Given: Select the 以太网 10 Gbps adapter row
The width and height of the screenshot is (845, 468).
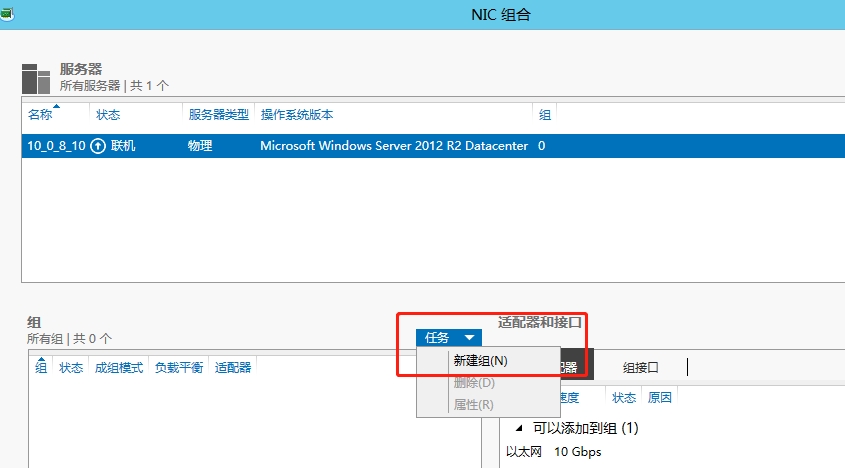Looking at the screenshot, I should tap(553, 452).
